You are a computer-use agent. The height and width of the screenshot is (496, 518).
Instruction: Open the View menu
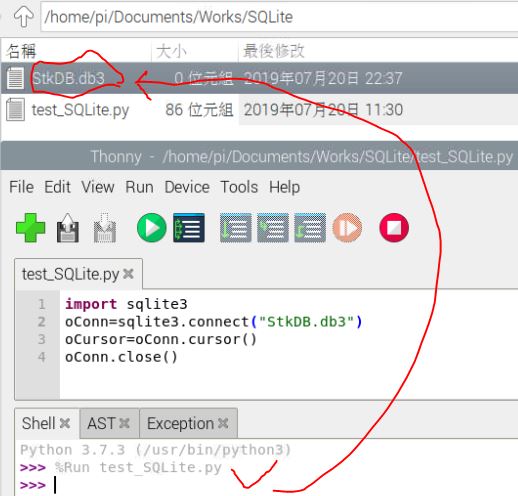point(98,187)
